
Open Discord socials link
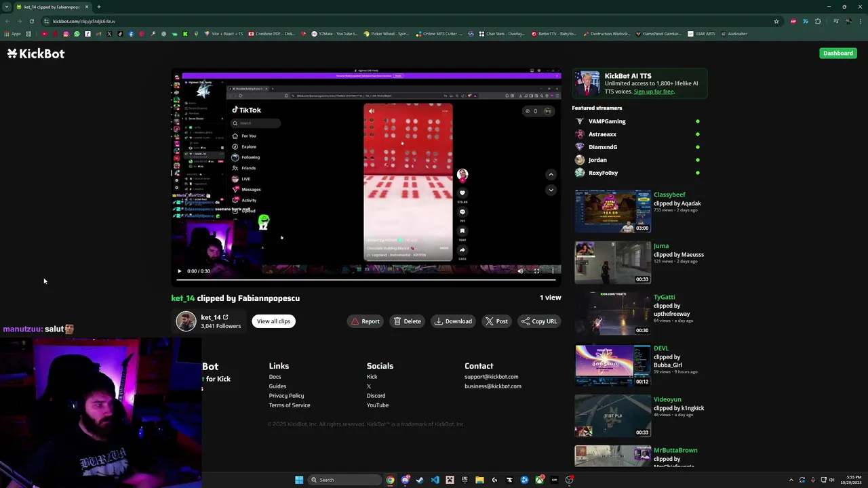(x=376, y=396)
